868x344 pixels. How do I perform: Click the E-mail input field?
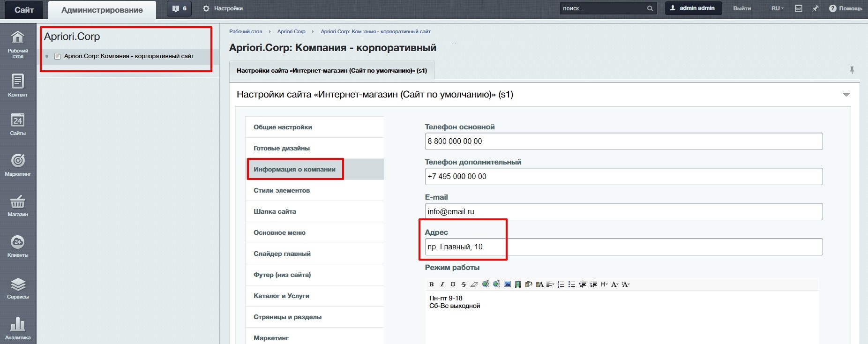(x=623, y=211)
